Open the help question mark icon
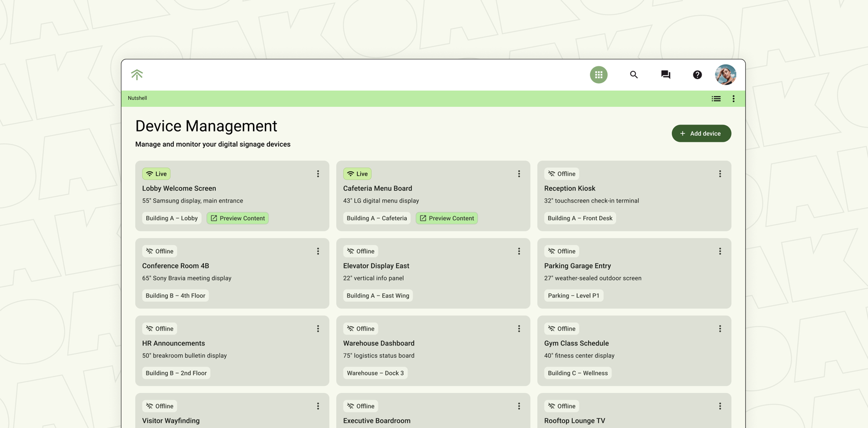The image size is (868, 428). point(697,75)
